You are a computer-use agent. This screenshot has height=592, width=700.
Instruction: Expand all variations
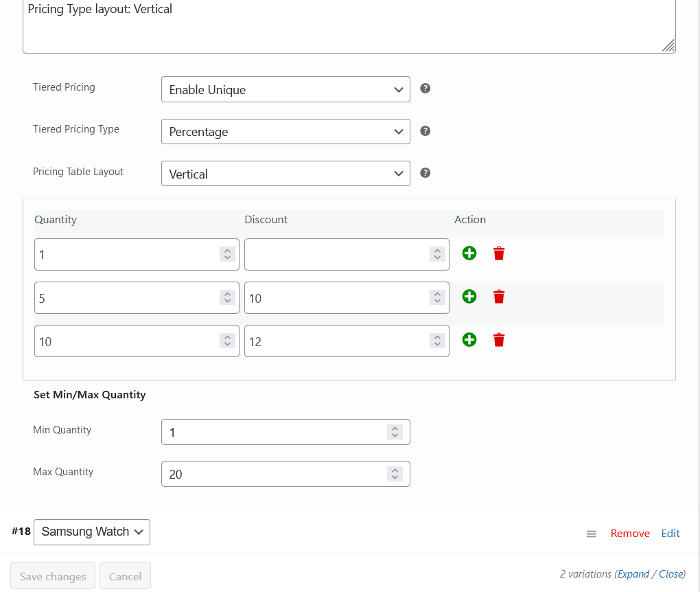[633, 574]
